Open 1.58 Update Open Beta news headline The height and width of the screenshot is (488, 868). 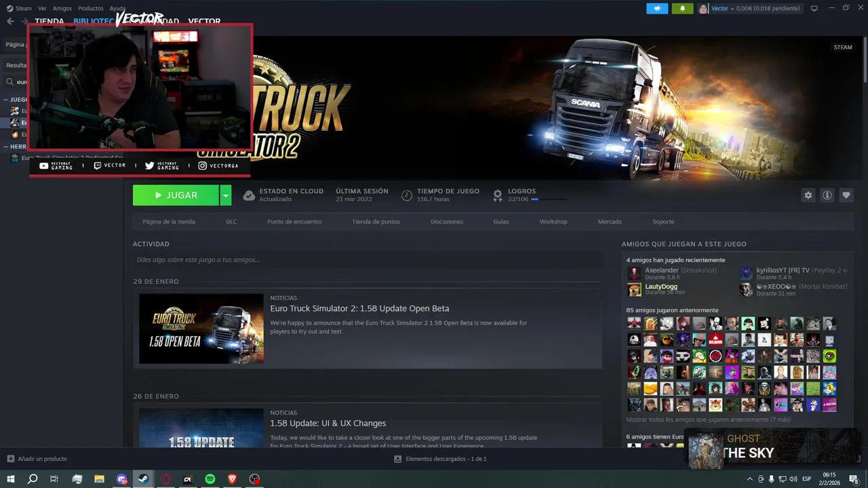(x=359, y=308)
